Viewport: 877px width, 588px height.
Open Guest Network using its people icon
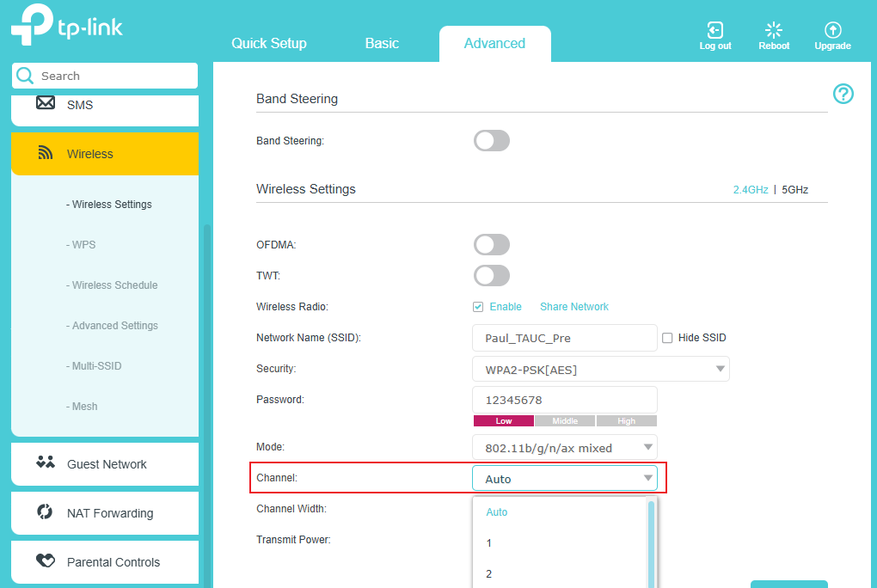click(x=46, y=463)
